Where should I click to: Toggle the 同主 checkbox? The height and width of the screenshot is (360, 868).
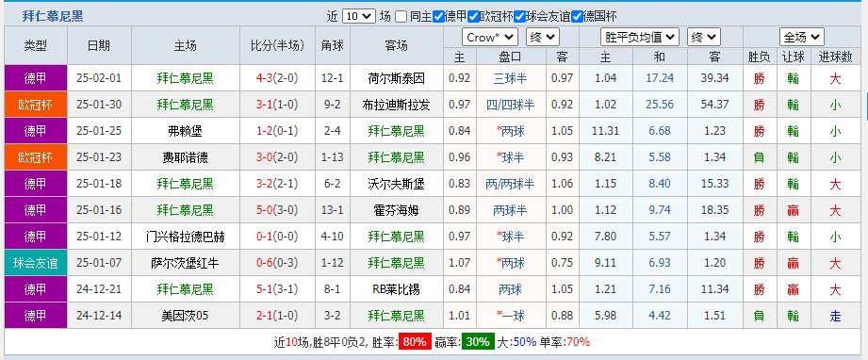401,17
